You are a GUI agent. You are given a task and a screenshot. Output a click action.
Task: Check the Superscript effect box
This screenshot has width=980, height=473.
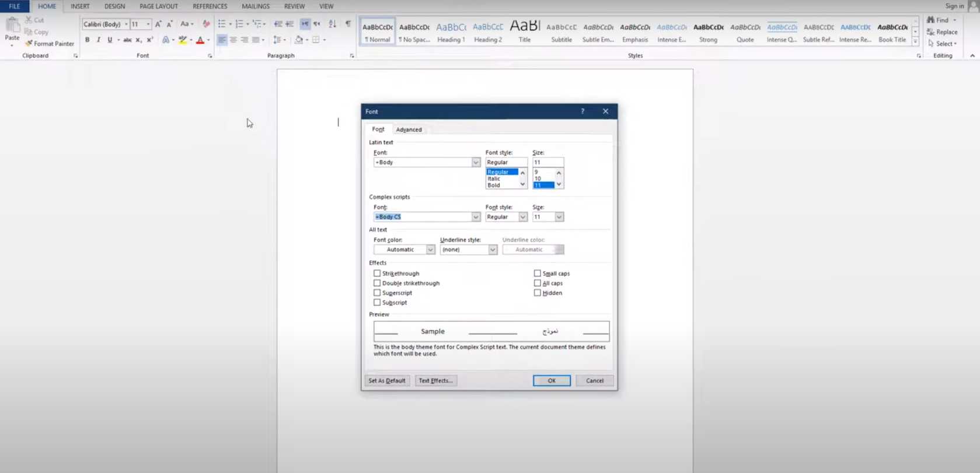377,293
